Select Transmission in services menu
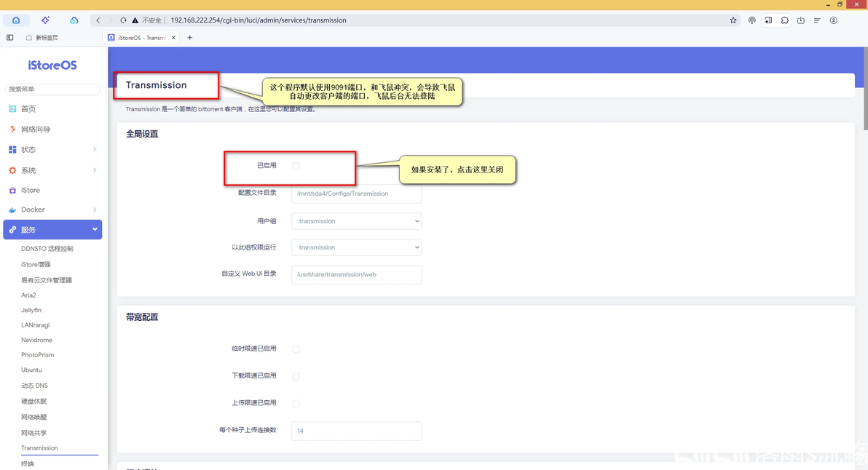 (x=39, y=448)
